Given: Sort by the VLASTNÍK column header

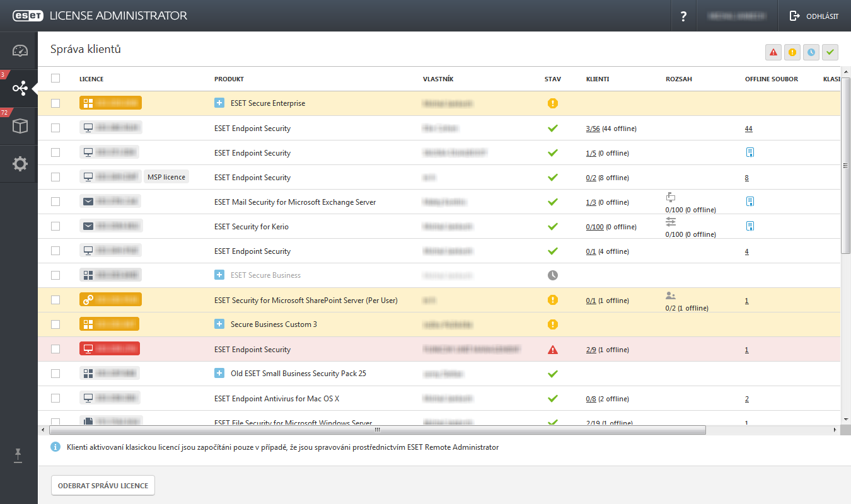Looking at the screenshot, I should (x=438, y=79).
